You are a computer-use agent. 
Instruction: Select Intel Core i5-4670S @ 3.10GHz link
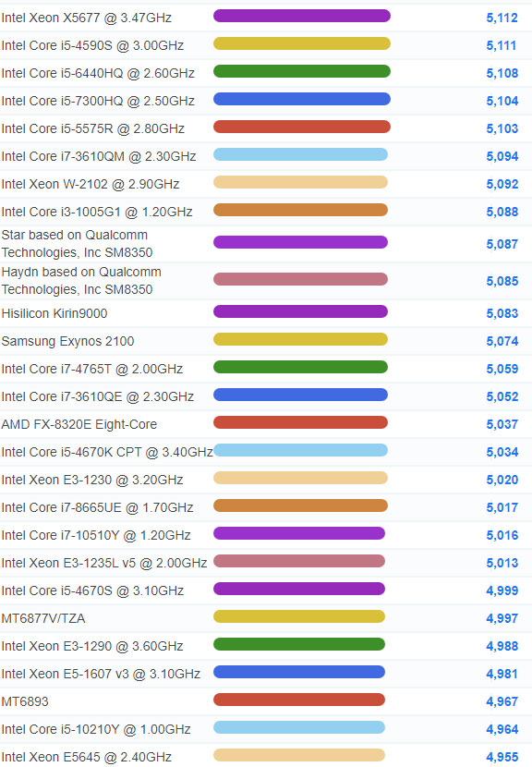pos(92,590)
